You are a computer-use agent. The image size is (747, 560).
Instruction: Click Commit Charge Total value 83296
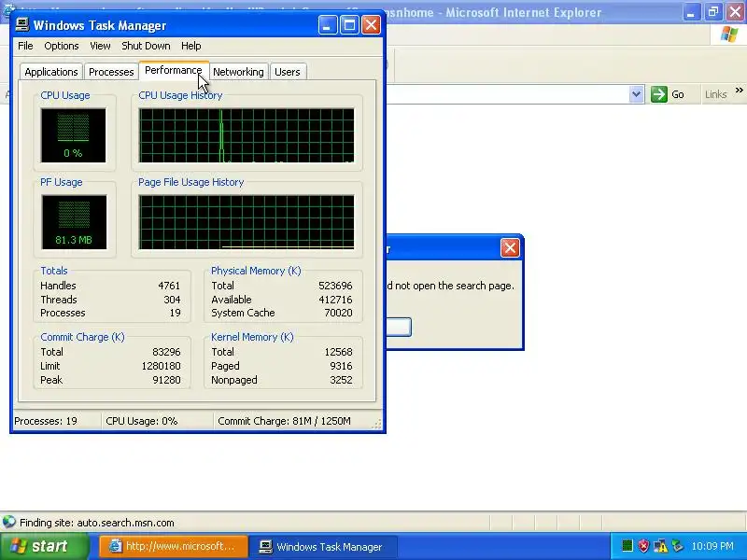(166, 352)
